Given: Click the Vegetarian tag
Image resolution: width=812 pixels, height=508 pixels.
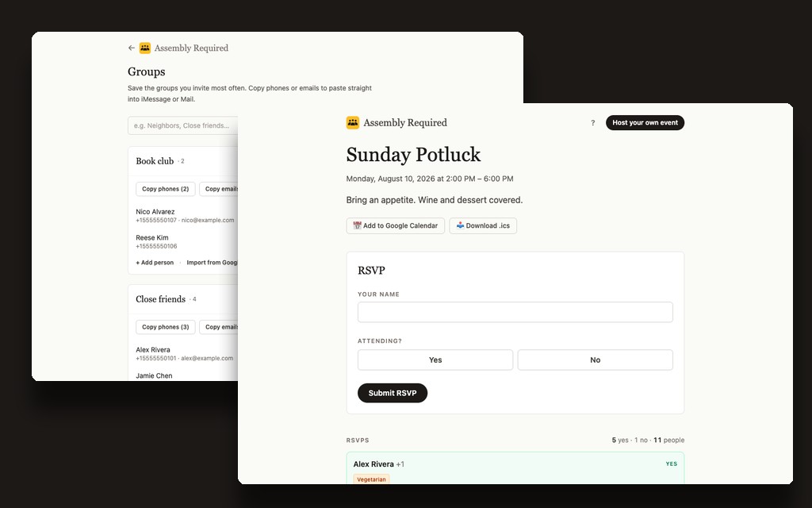Looking at the screenshot, I should click(371, 479).
